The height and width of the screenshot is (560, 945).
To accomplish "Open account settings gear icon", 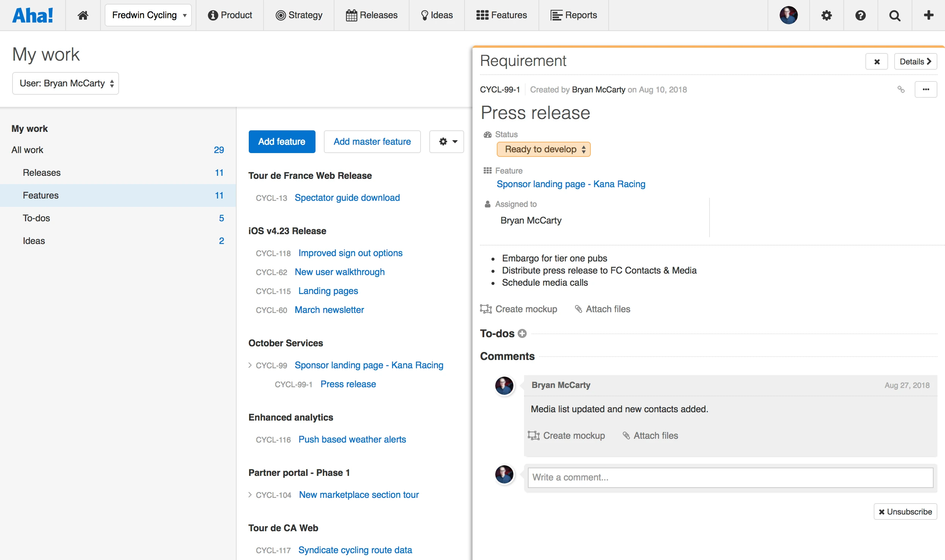I will pyautogui.click(x=826, y=15).
